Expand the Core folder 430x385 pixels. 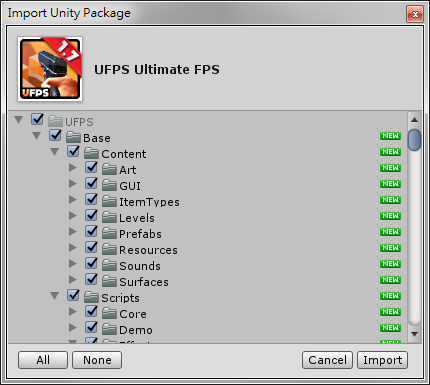coord(73,311)
